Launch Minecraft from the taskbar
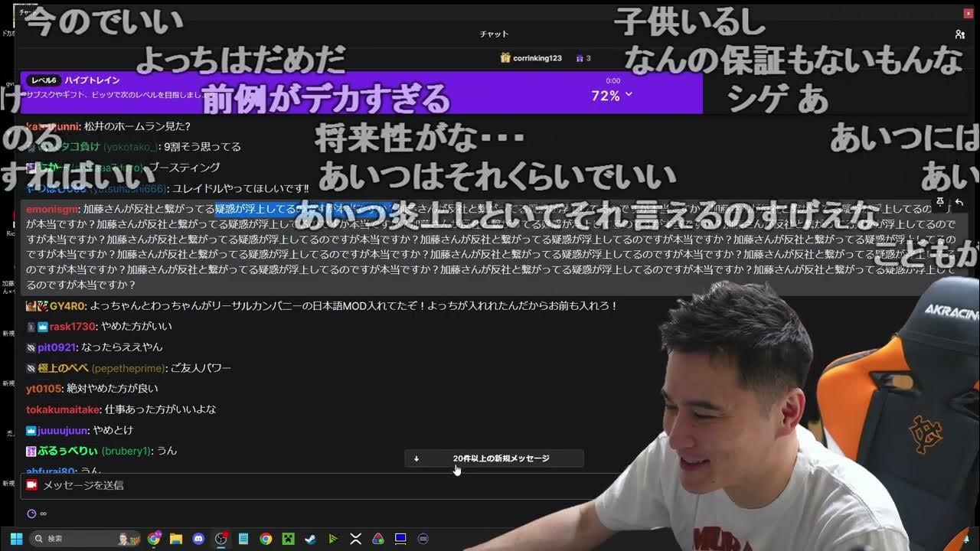The height and width of the screenshot is (551, 980). click(288, 539)
